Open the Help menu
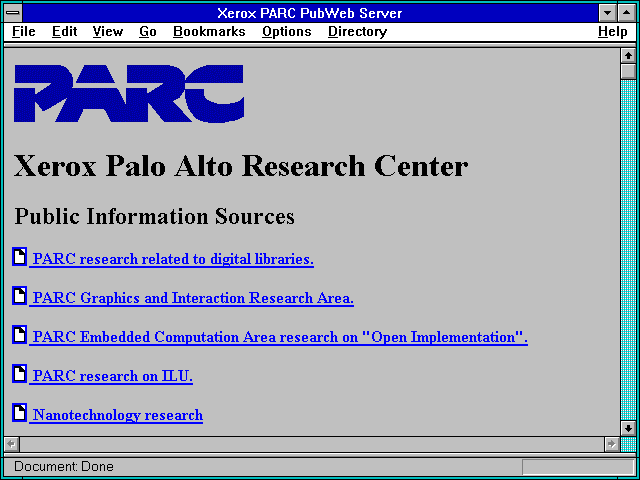The image size is (640, 480). click(x=613, y=32)
